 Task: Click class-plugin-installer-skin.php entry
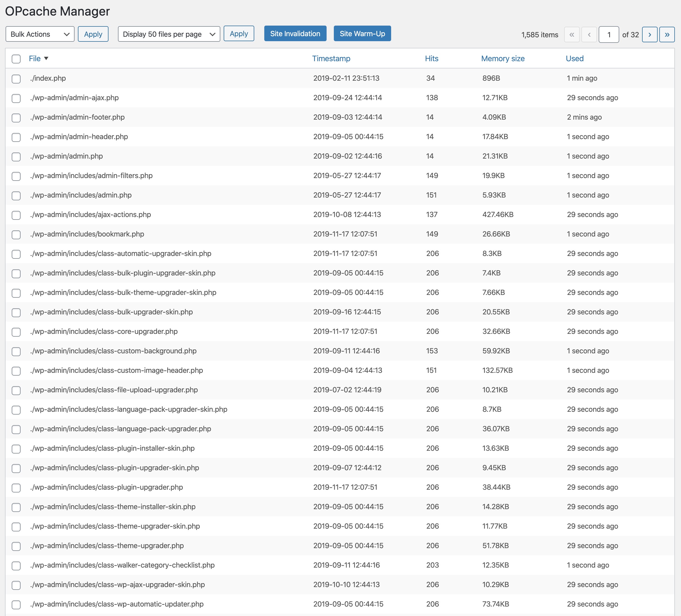pos(112,448)
